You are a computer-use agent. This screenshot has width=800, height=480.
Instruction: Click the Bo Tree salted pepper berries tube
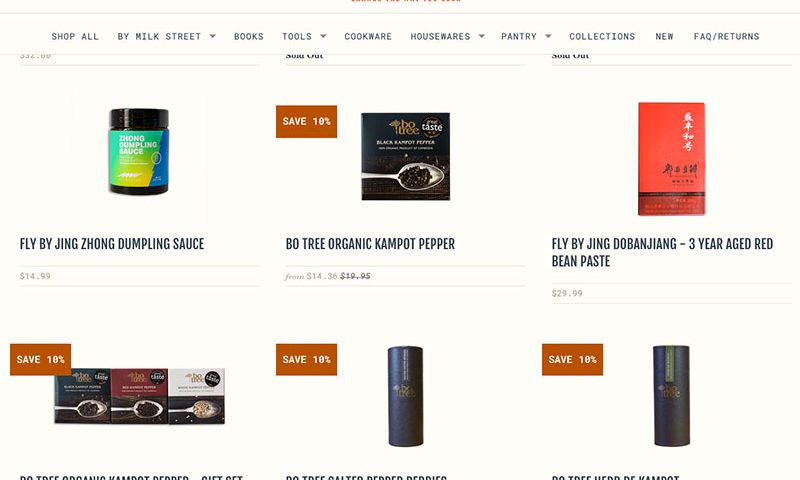[406, 396]
